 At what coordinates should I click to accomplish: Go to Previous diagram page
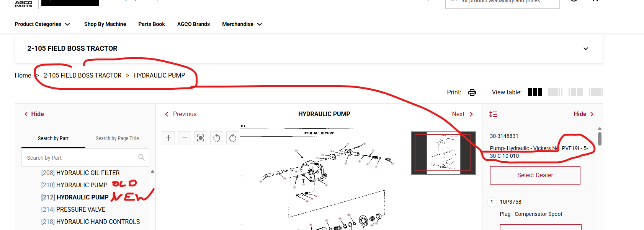[x=180, y=114]
